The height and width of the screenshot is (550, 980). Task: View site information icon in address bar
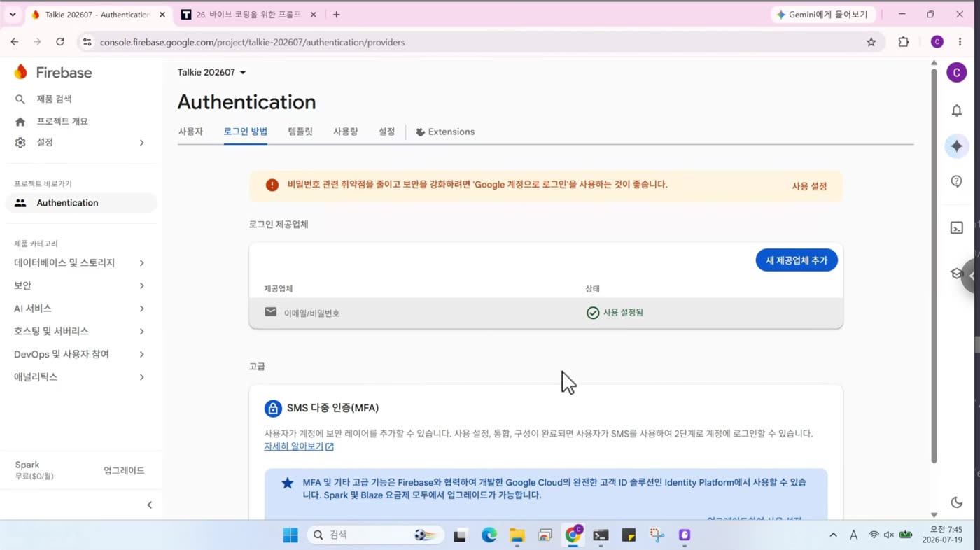click(87, 42)
